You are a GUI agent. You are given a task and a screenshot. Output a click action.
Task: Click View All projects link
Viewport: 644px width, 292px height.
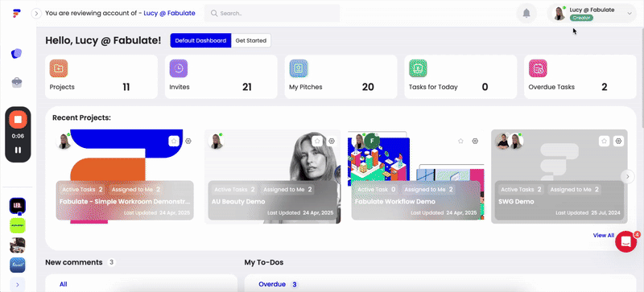coord(603,236)
